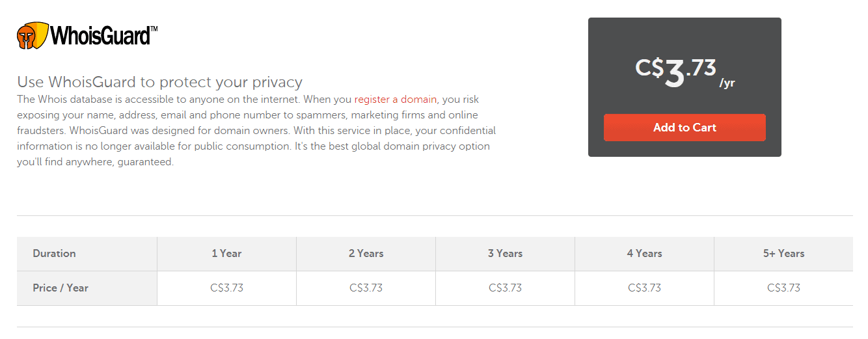Click the large C$3.73 /yr price display
Image resolution: width=868 pixels, height=339 pixels.
click(x=685, y=73)
